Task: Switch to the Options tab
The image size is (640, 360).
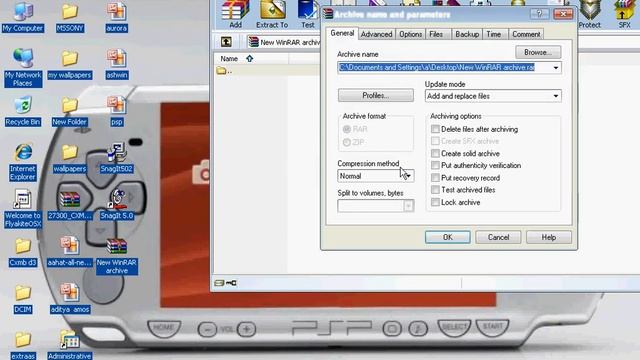Action: (x=410, y=34)
